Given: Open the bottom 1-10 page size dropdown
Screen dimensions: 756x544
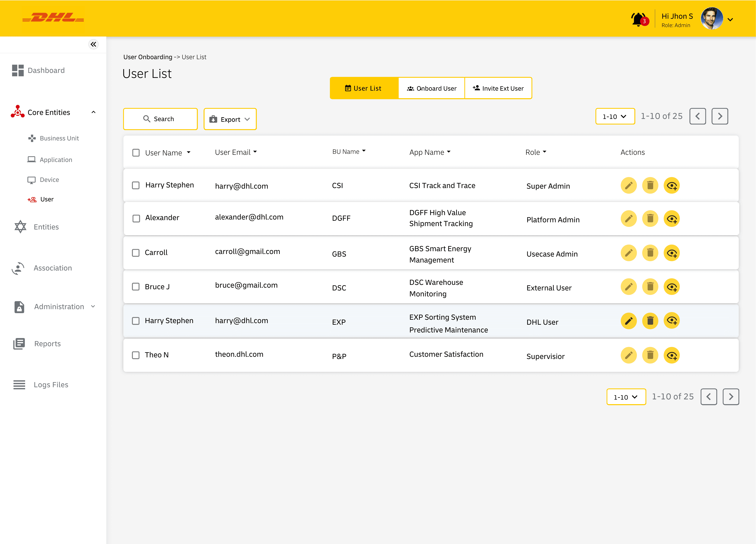Looking at the screenshot, I should click(x=626, y=397).
